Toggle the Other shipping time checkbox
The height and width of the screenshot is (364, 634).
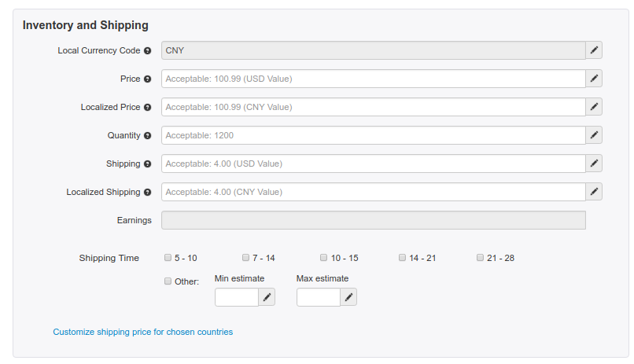(x=168, y=281)
